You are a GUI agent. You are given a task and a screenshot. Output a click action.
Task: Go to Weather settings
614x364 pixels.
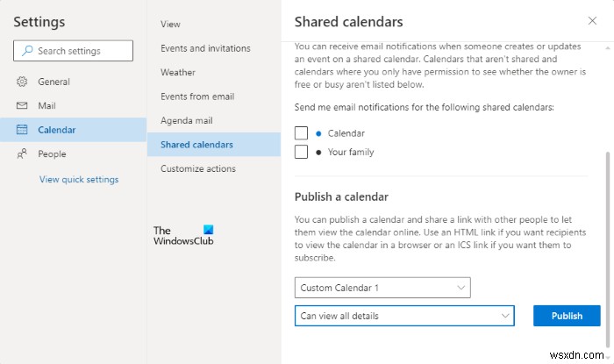pyautogui.click(x=178, y=72)
